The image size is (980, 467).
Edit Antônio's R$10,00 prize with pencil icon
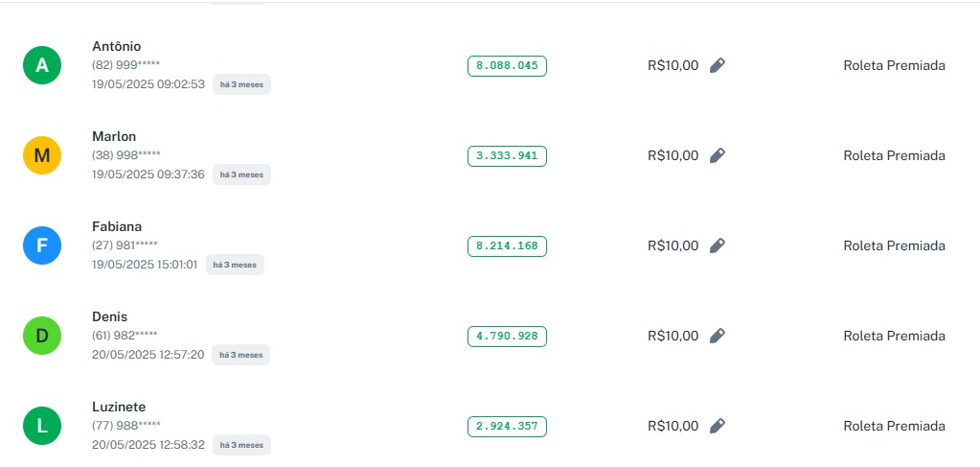coord(718,65)
